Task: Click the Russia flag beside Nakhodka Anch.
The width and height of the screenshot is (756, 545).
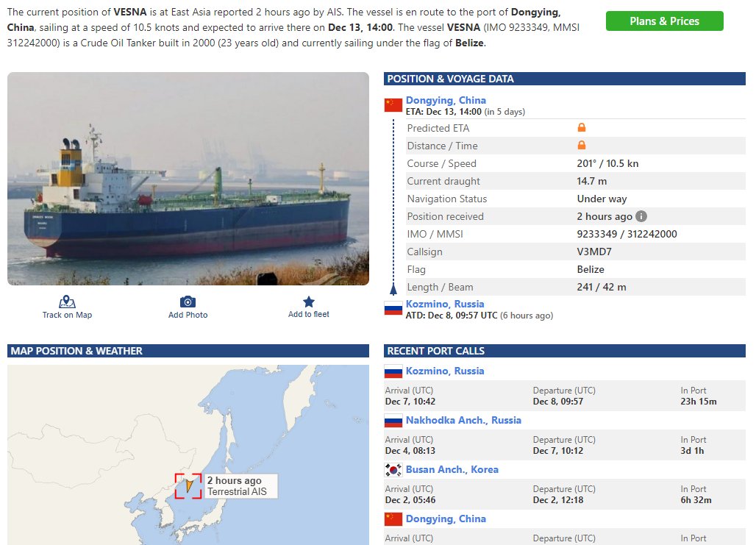Action: point(393,421)
